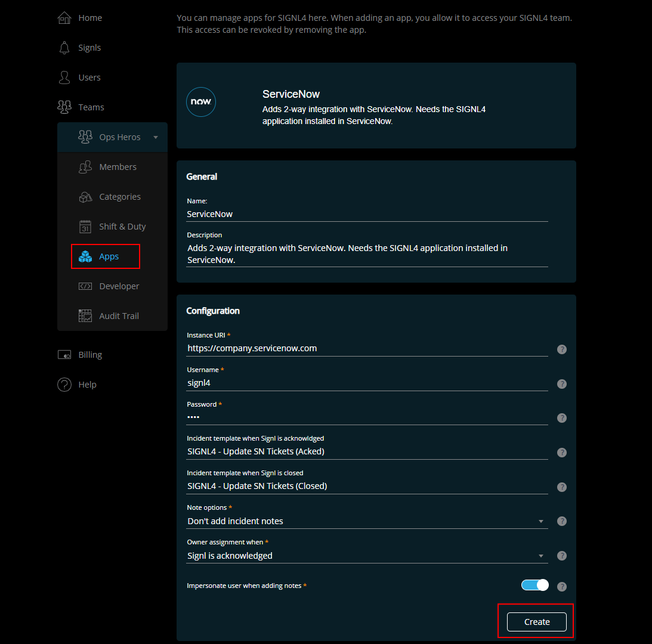
Task: Click the Billing wallet icon
Action: (x=64, y=355)
